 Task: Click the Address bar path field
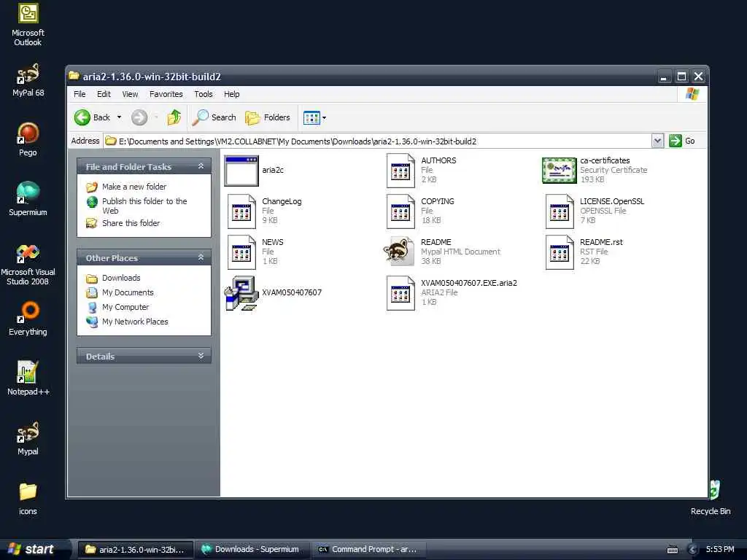378,141
